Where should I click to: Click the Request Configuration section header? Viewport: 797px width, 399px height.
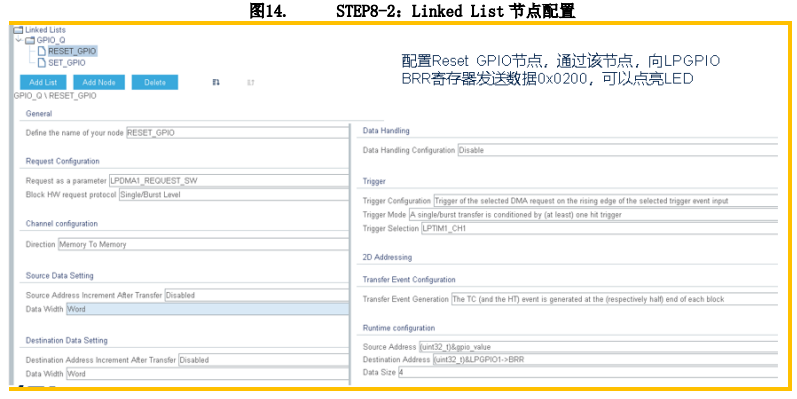tap(63, 161)
